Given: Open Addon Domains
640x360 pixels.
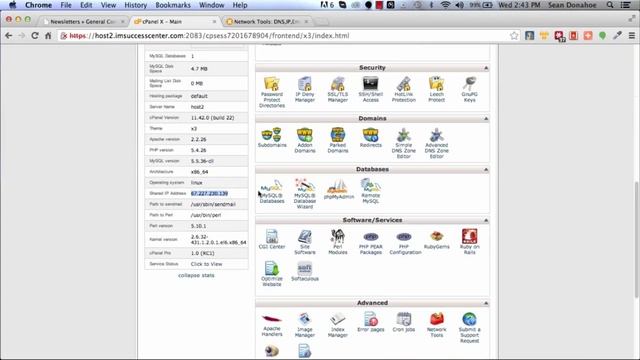Looking at the screenshot, I should [305, 140].
